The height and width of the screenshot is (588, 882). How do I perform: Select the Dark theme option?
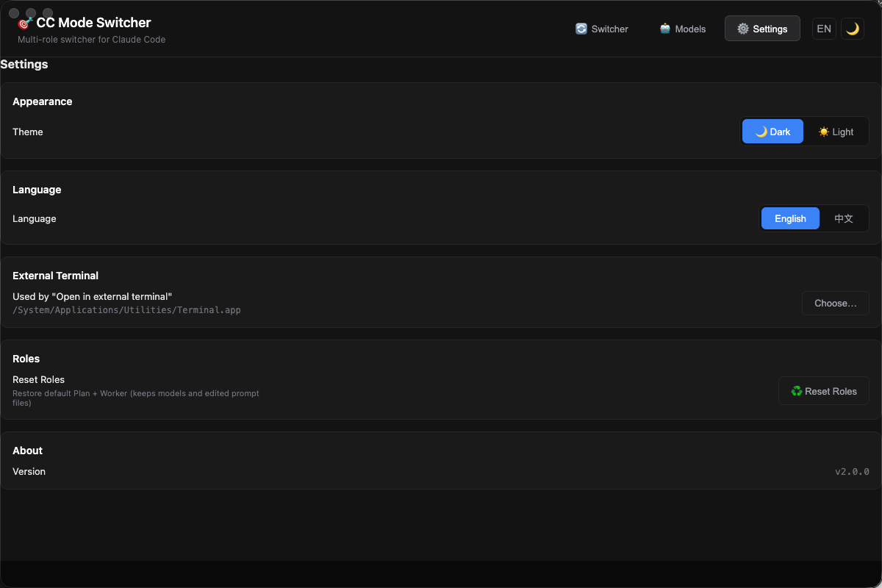tap(772, 132)
